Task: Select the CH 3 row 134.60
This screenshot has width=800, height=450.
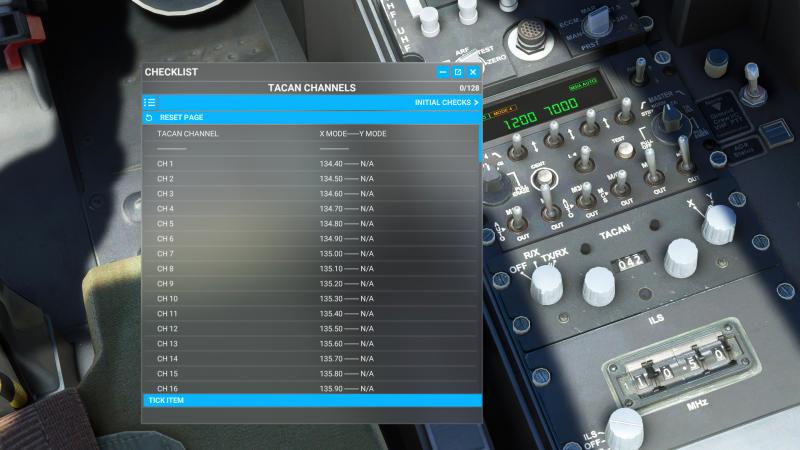Action: [310, 194]
